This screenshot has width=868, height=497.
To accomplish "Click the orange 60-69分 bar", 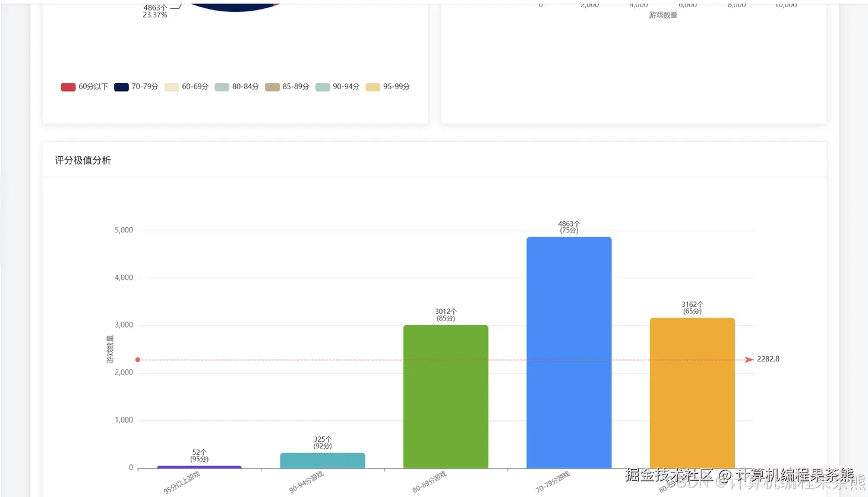I will 692,393.
